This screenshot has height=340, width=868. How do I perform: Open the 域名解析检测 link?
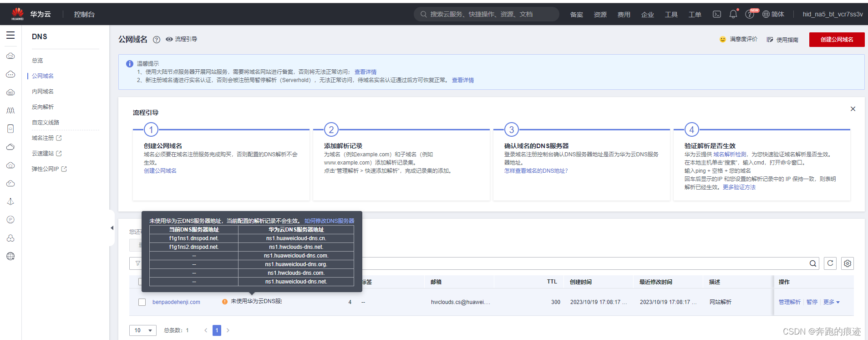pyautogui.click(x=730, y=155)
